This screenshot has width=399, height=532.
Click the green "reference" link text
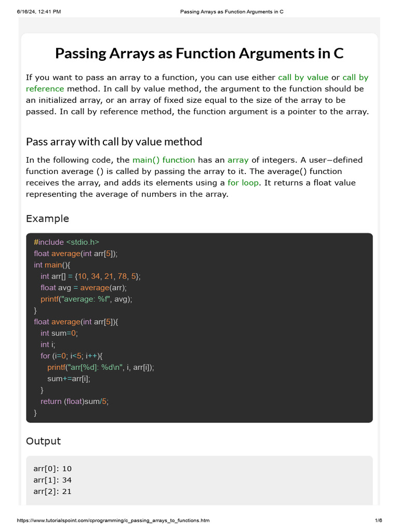click(x=45, y=89)
